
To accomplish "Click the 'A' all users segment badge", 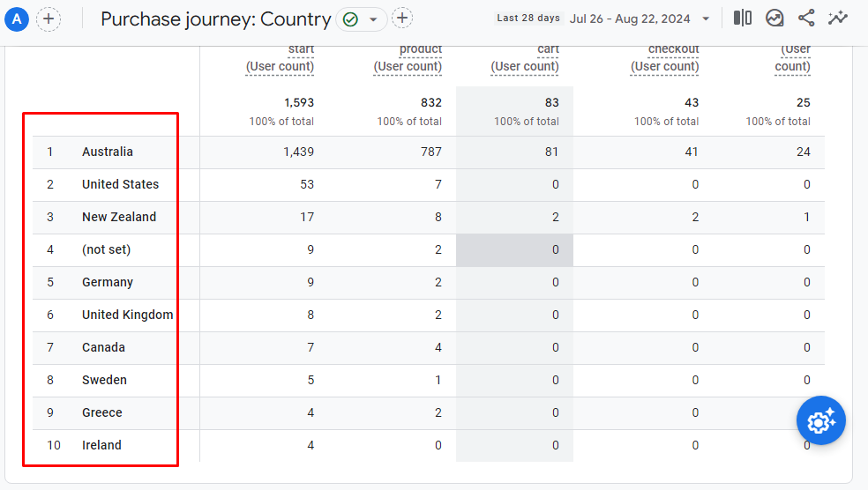I will 16,19.
